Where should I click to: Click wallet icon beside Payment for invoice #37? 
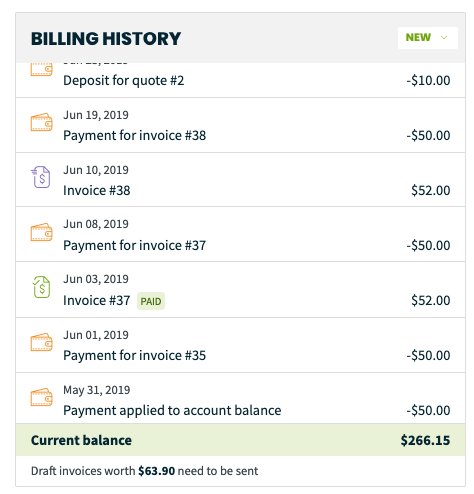(x=42, y=232)
